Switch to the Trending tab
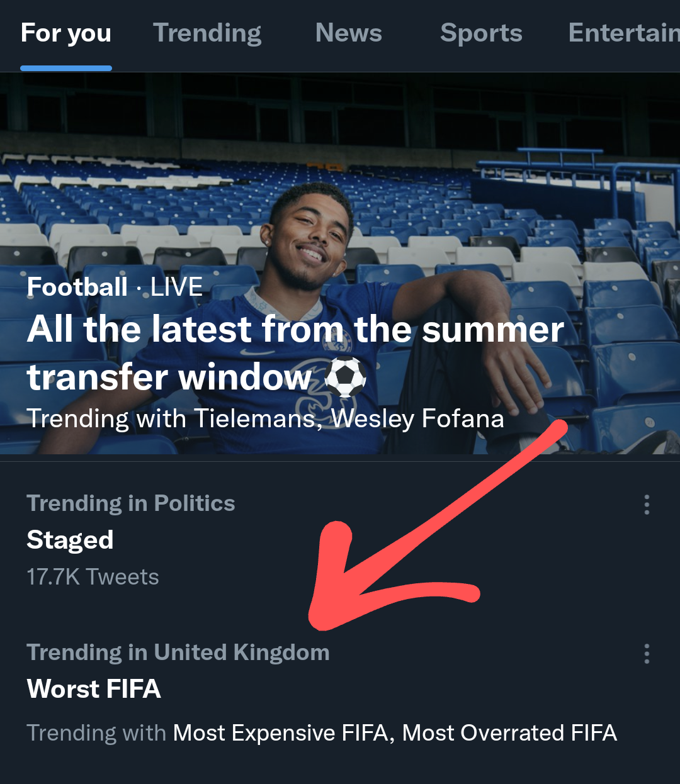Viewport: 680px width, 784px height. click(x=207, y=33)
